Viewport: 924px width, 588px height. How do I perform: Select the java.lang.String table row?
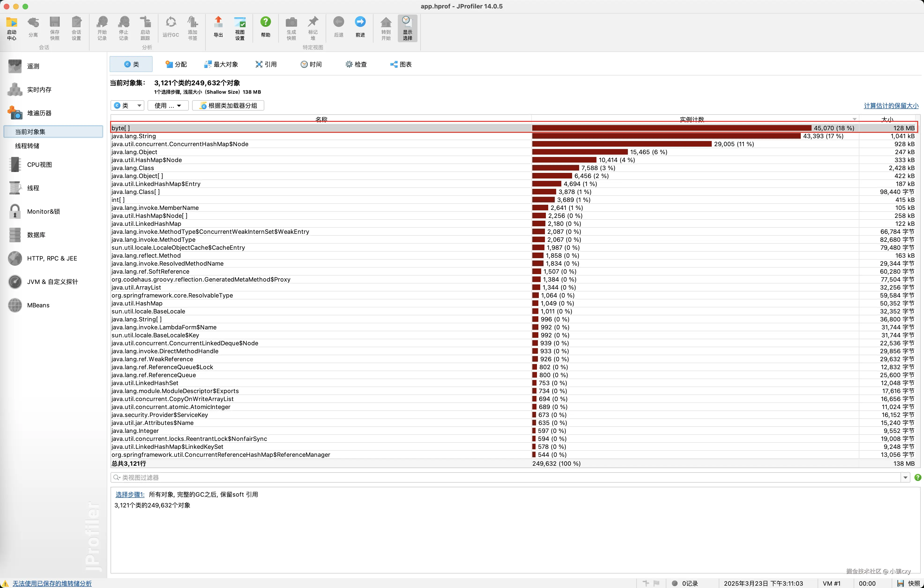coord(134,136)
